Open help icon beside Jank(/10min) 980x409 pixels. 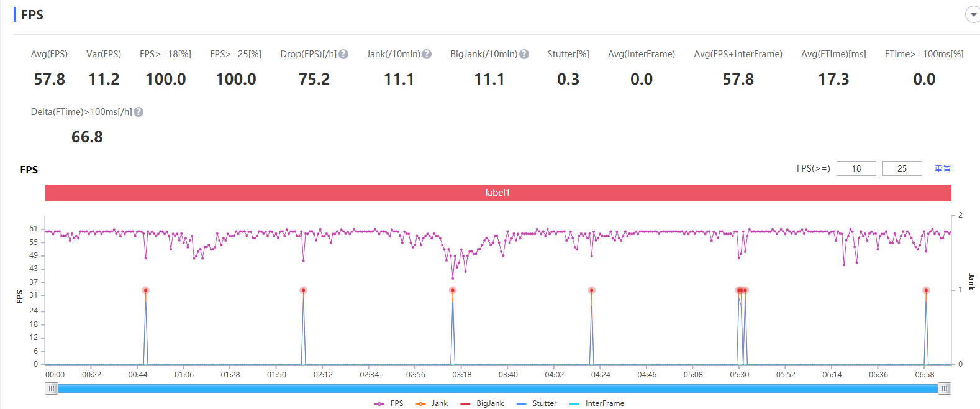pyautogui.click(x=427, y=54)
